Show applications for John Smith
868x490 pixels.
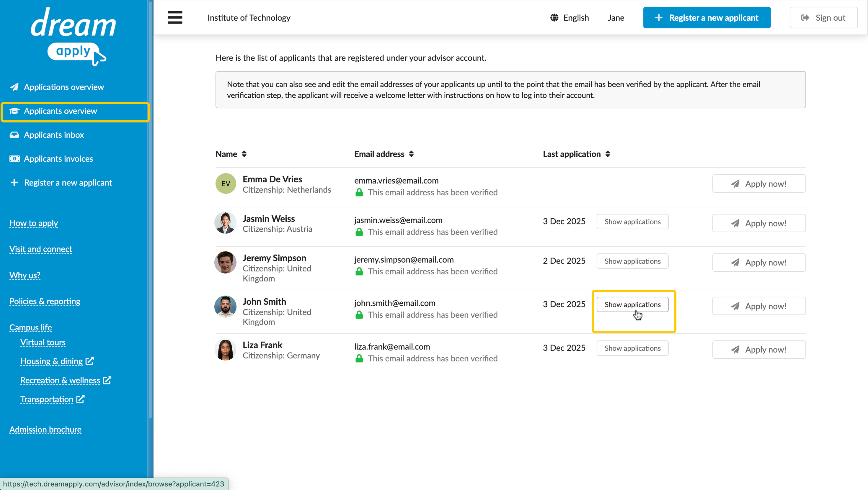632,304
